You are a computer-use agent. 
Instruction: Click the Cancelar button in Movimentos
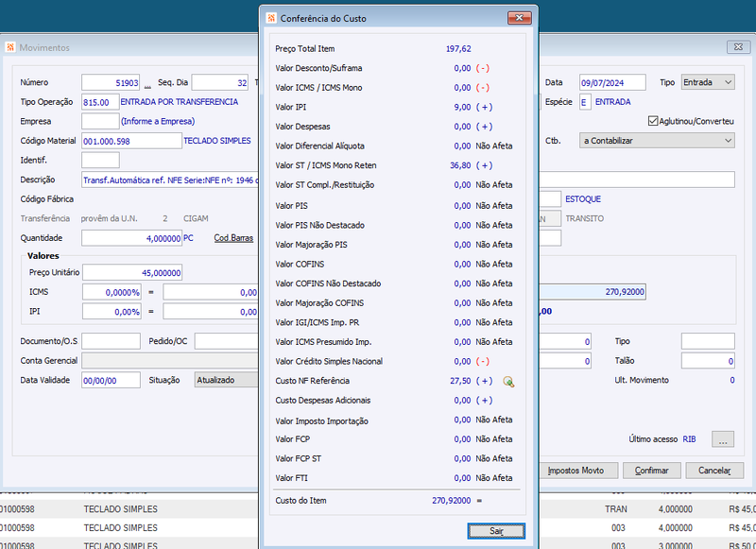coord(714,471)
